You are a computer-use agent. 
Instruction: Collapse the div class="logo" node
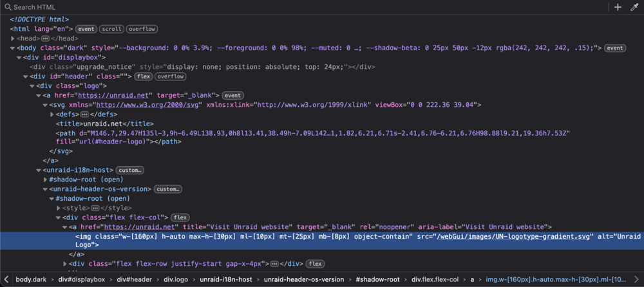(x=32, y=86)
